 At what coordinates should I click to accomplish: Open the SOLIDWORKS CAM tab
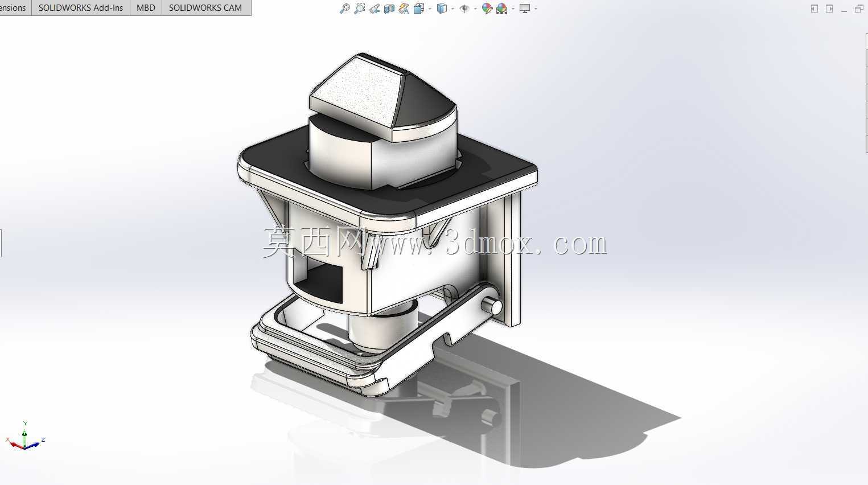tap(205, 8)
